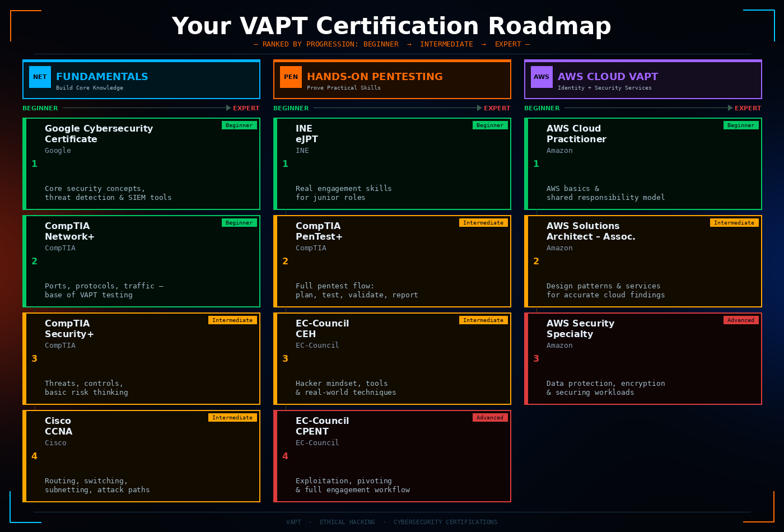
Task: Select the Hands-On Pentesting column header
Action: pos(375,77)
